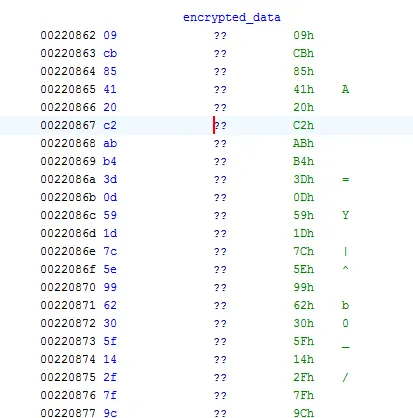Screen dimensions: 413x418
Task: Click operand 7Fh
Action: pos(303,395)
